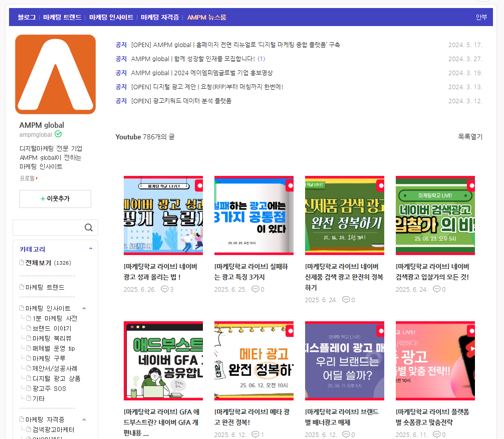Open the 마케팅 인사이트 top menu
The image size is (504, 439).
click(x=111, y=17)
